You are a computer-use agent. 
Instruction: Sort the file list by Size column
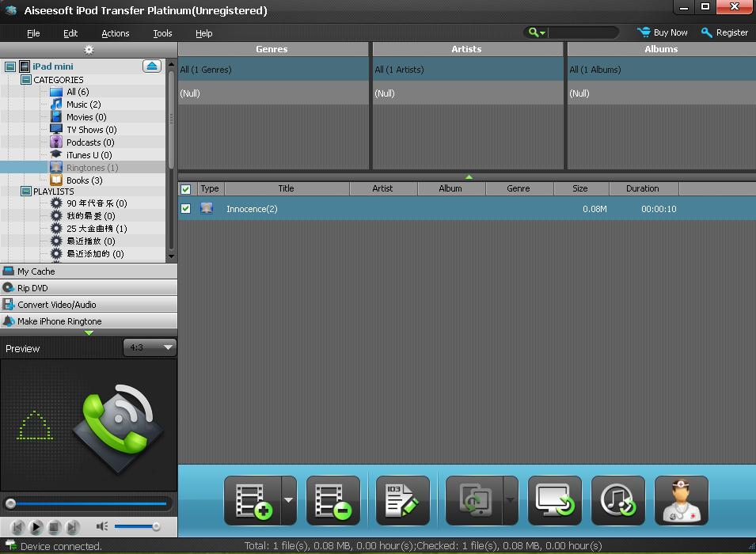click(581, 188)
